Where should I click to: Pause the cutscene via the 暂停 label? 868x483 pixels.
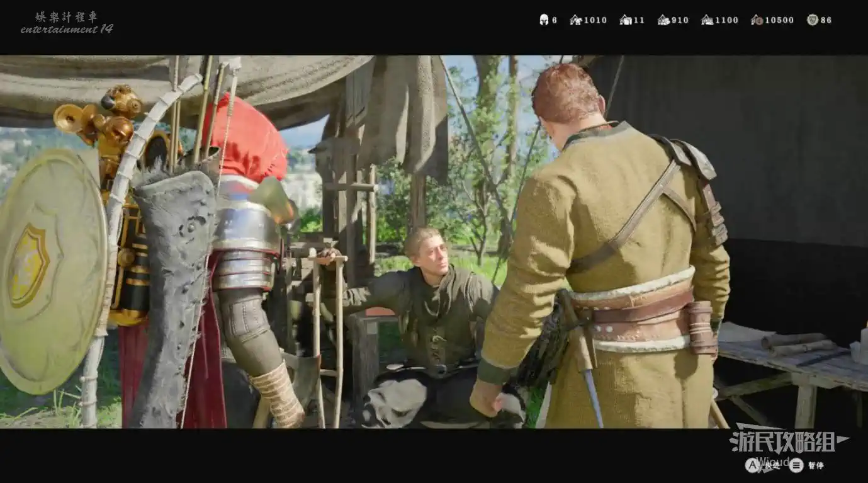click(x=816, y=465)
